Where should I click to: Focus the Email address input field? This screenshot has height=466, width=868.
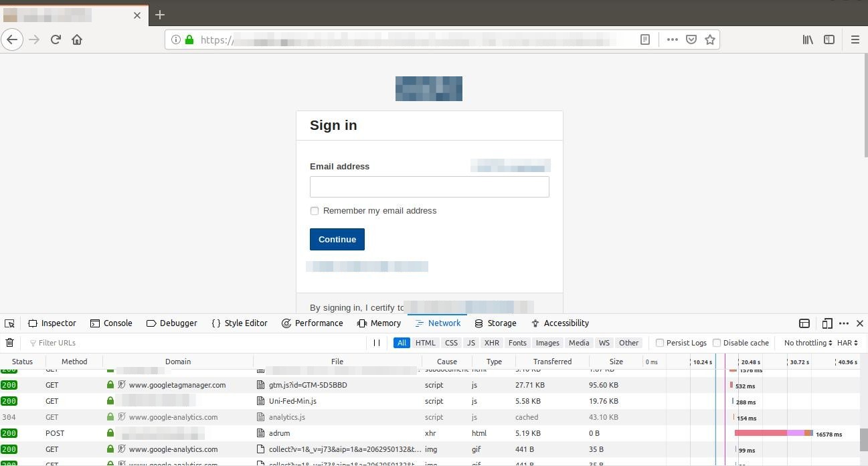(x=429, y=187)
